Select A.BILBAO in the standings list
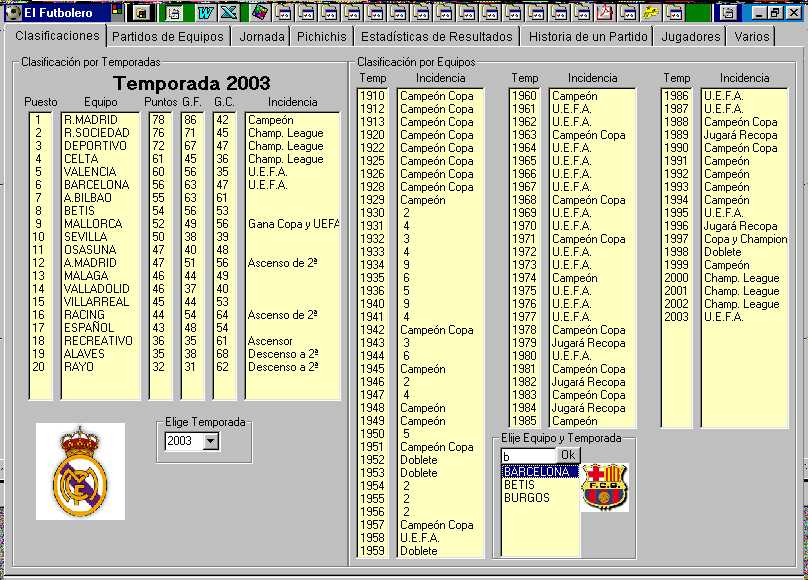The image size is (808, 580). pos(88,198)
